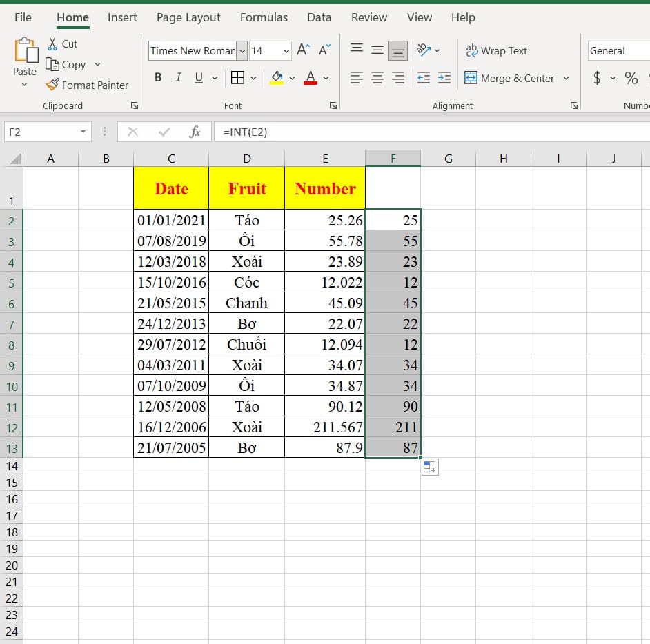Screen dimensions: 650x644
Task: Decrease indent in the Alignment group
Action: coord(423,77)
